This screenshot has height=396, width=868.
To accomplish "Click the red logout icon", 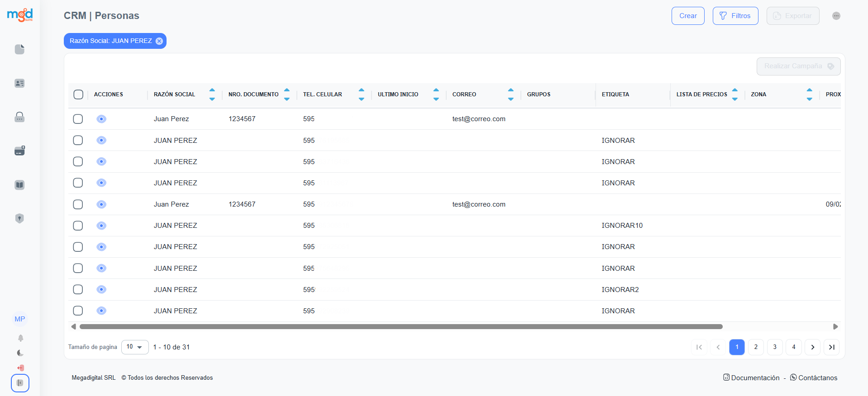I will pos(20,368).
